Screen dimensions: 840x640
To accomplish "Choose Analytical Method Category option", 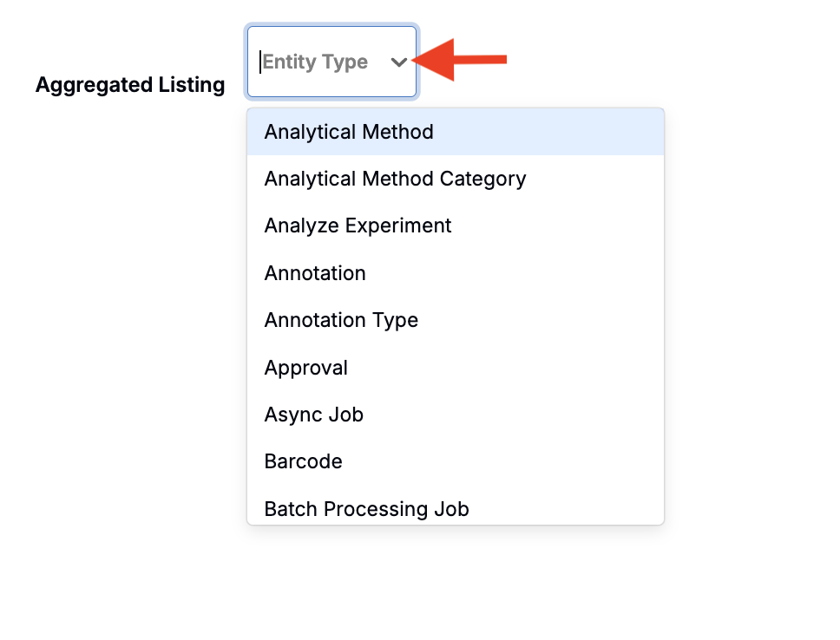I will (456, 179).
